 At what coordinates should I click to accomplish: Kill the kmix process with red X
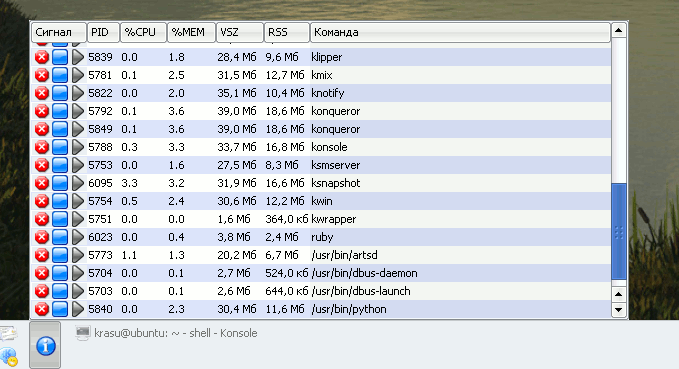click(x=42, y=75)
